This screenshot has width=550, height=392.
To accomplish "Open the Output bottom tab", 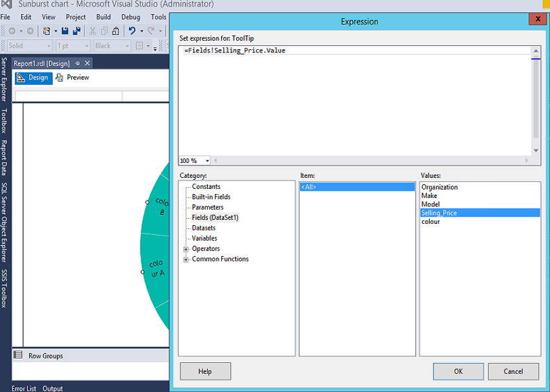I will pyautogui.click(x=52, y=388).
